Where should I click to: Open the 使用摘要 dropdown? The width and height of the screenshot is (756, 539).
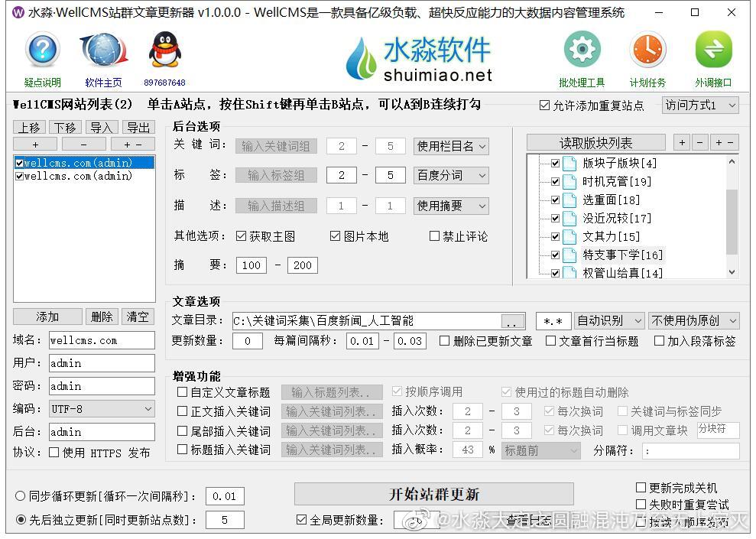451,206
